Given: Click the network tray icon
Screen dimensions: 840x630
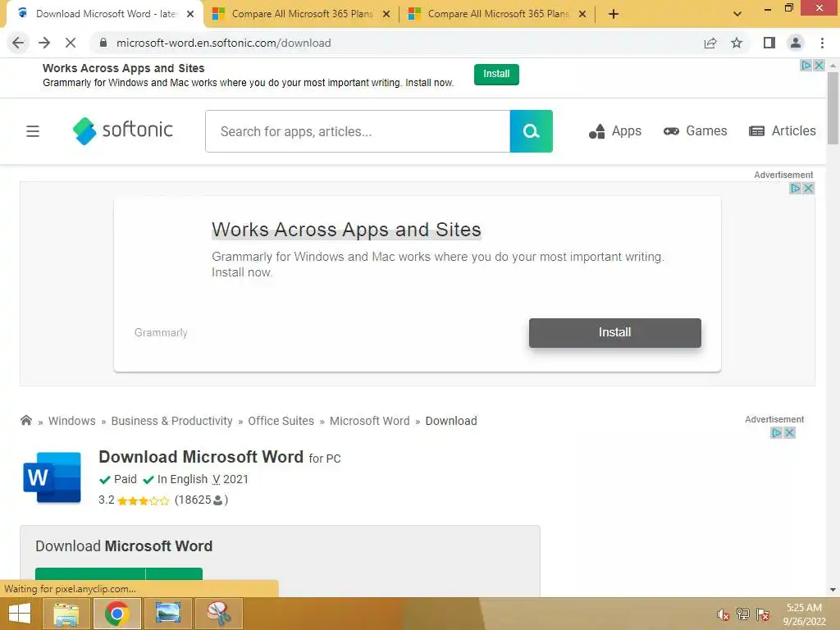Looking at the screenshot, I should coord(742,614).
